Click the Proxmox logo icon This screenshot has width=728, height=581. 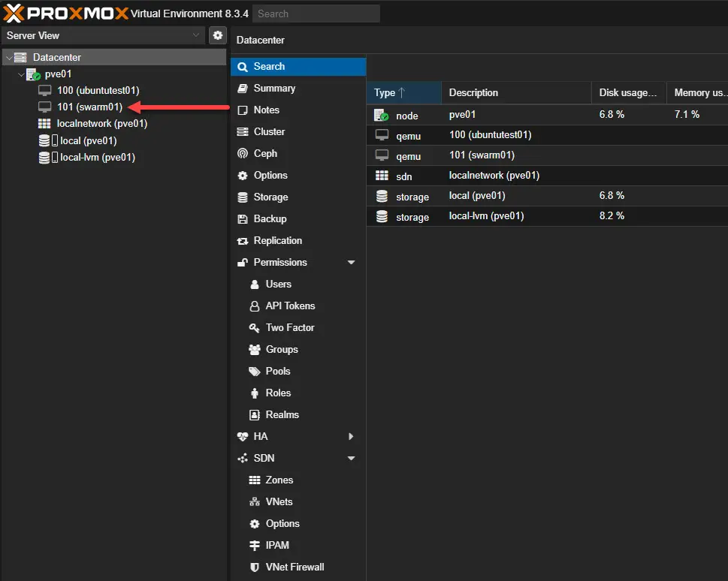(x=13, y=13)
